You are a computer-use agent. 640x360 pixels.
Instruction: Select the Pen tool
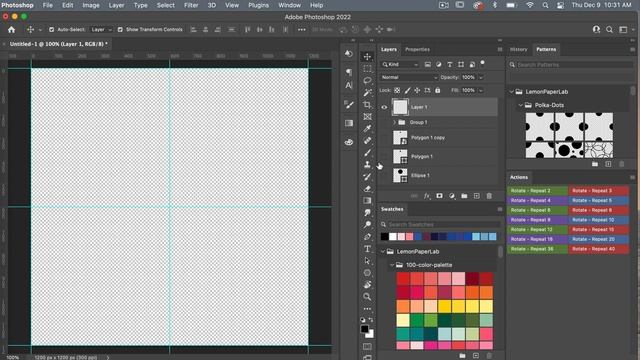pyautogui.click(x=367, y=237)
